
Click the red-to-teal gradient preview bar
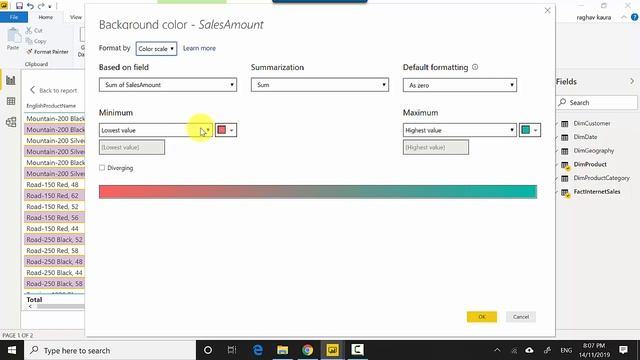(x=318, y=192)
